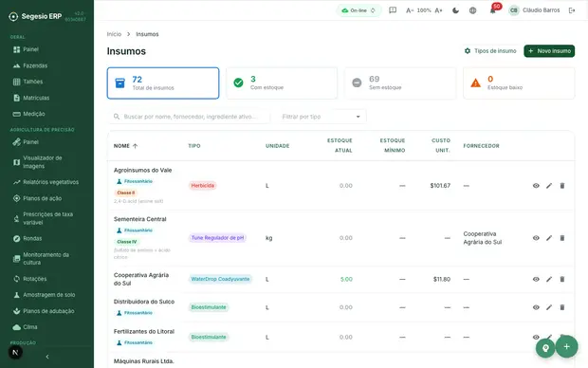Click Segesio ERP logo
588x368 pixels.
36,16
